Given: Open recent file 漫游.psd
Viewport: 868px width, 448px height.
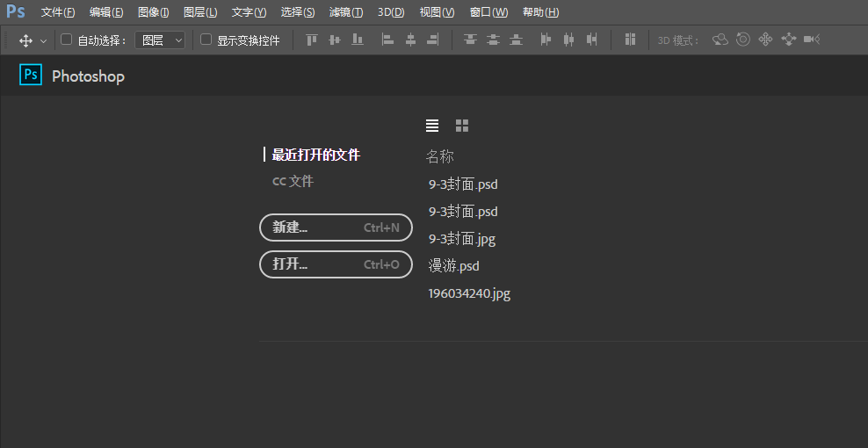Looking at the screenshot, I should tap(453, 266).
